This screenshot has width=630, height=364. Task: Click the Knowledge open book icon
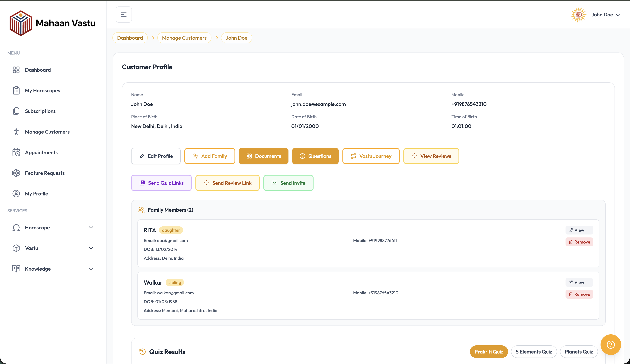[x=16, y=269]
